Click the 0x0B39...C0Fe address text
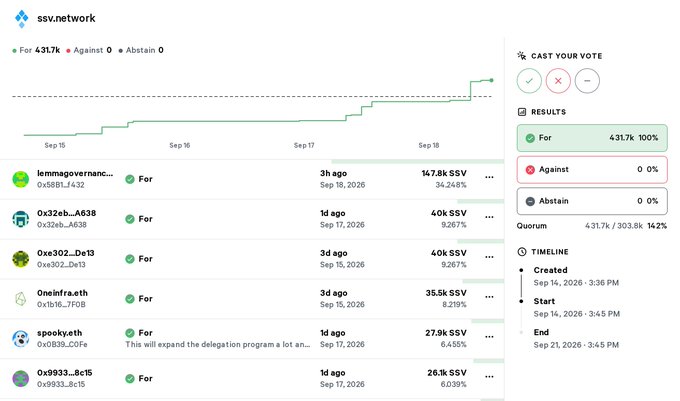Image resolution: width=680 pixels, height=401 pixels. (62, 345)
